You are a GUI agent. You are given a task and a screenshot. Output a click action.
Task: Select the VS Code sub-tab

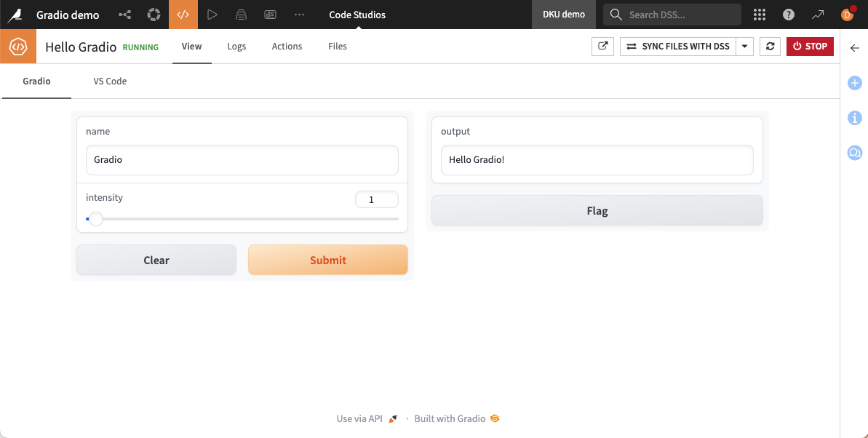[110, 81]
